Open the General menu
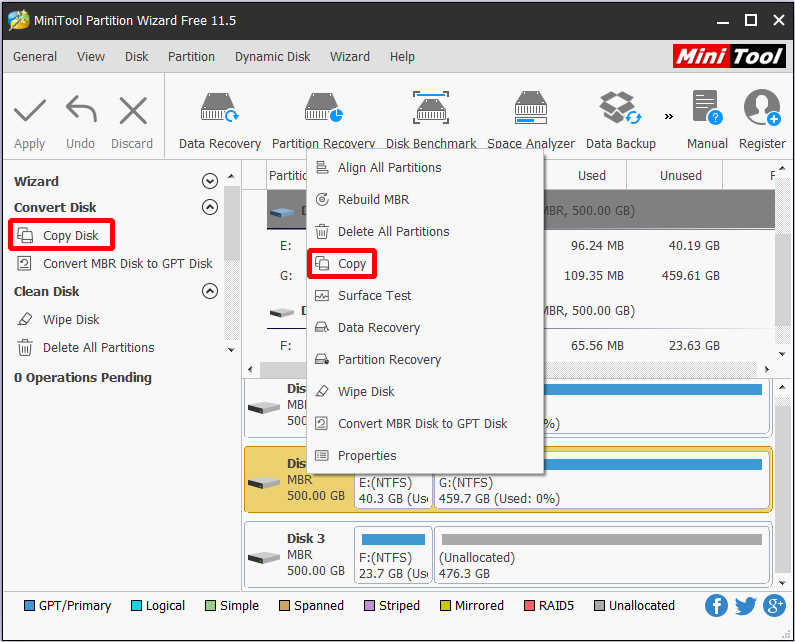 pos(35,57)
